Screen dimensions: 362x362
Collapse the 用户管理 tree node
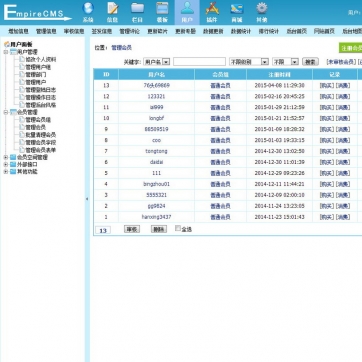6,52
